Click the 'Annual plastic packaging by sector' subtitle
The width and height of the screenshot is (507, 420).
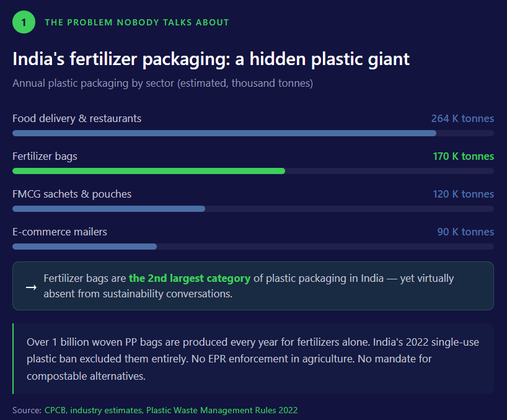162,83
